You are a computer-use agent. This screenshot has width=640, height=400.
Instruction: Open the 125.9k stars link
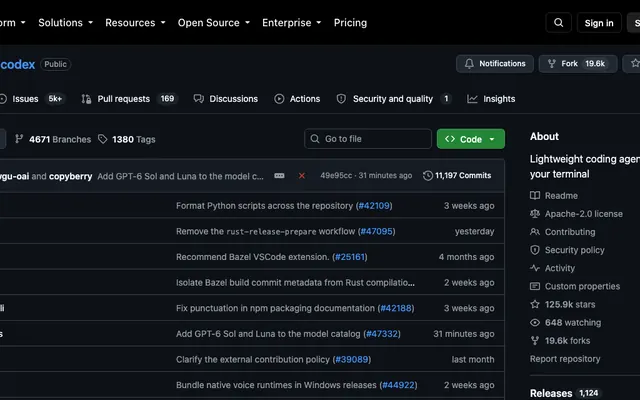[x=562, y=304]
